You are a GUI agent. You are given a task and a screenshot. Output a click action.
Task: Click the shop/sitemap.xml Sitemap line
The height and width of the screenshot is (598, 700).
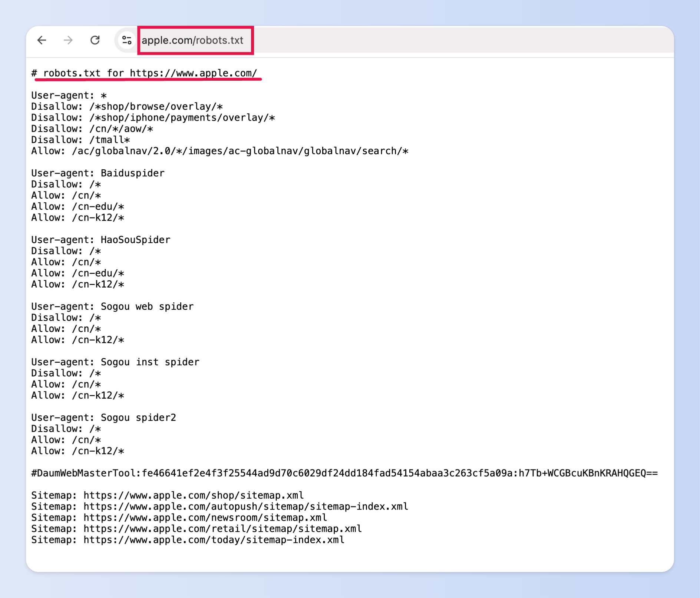[x=168, y=496]
